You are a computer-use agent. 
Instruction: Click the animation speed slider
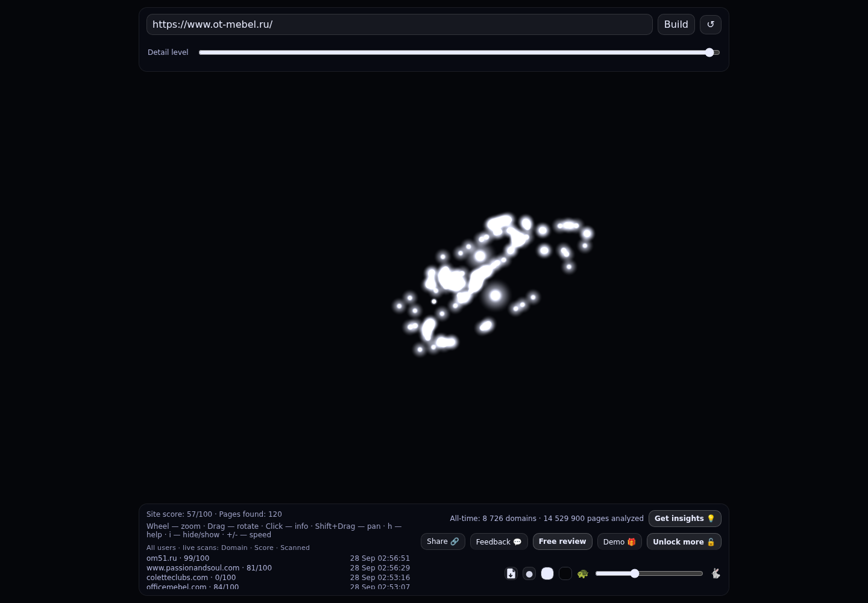(x=649, y=573)
